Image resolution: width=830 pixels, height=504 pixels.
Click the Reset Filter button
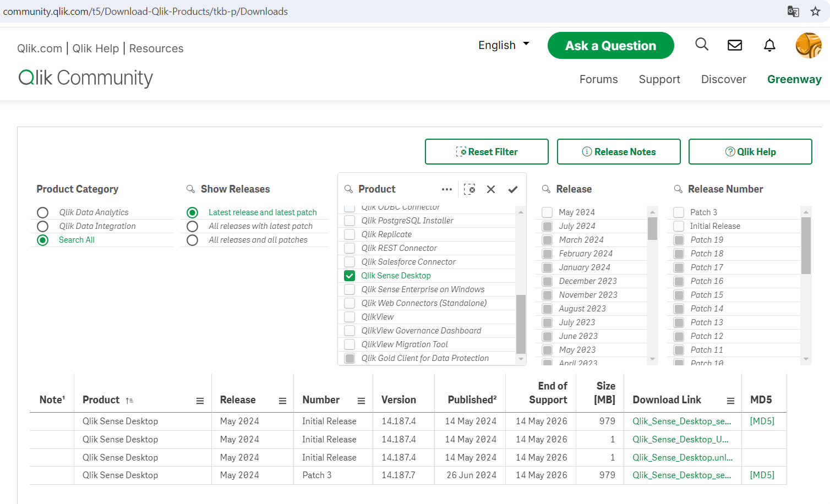[x=487, y=151]
